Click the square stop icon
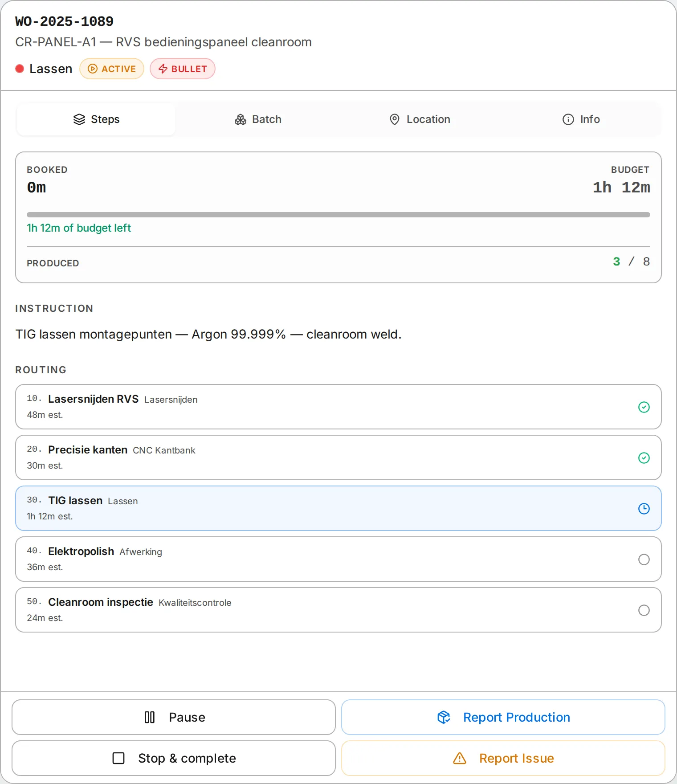 pyautogui.click(x=118, y=758)
